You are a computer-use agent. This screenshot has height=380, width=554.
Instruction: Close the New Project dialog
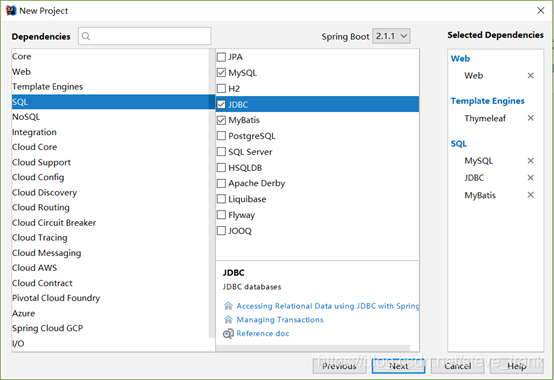(541, 11)
